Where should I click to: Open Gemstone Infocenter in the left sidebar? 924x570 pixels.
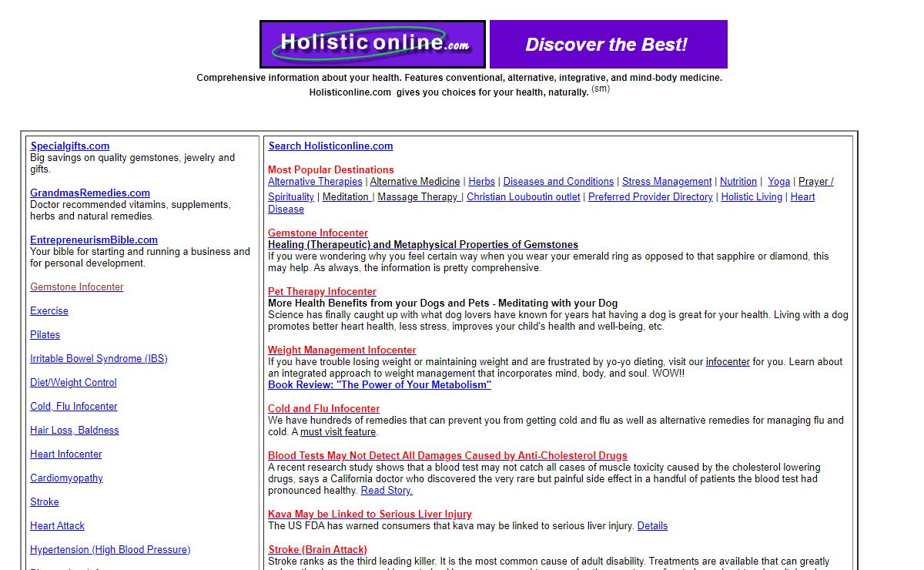point(77,287)
